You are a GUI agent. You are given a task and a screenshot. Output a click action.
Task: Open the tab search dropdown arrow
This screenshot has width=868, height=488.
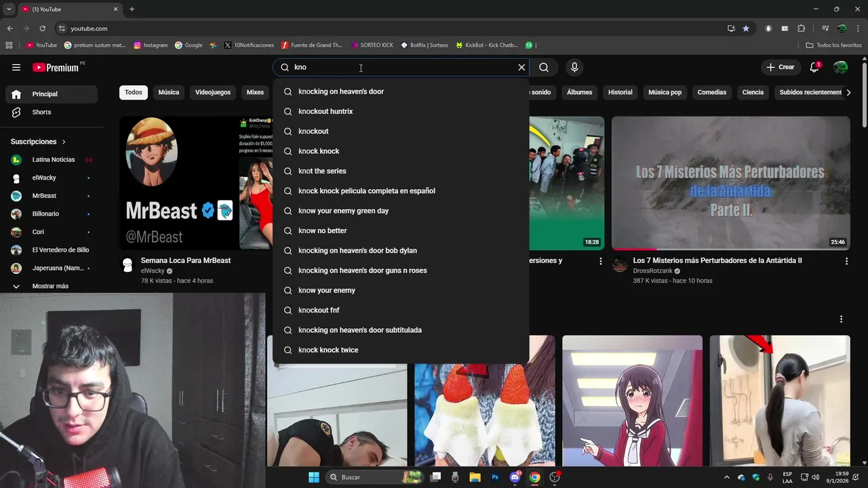[x=9, y=9]
